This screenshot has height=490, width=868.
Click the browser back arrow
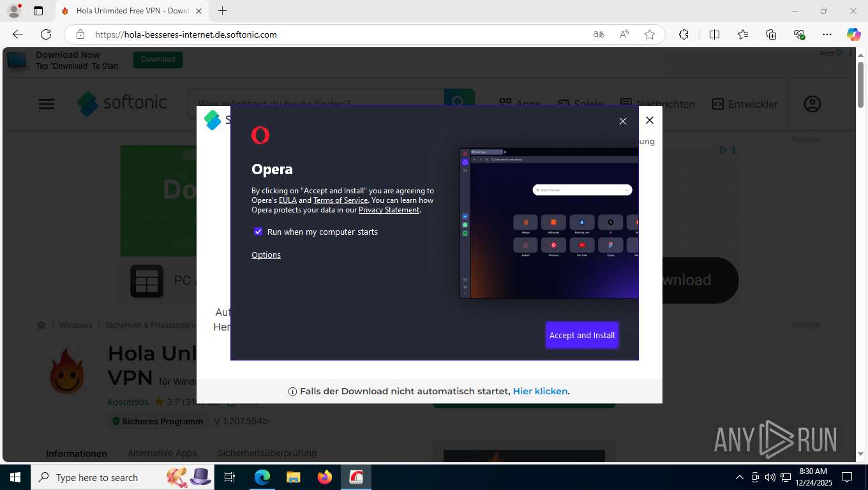(x=18, y=34)
